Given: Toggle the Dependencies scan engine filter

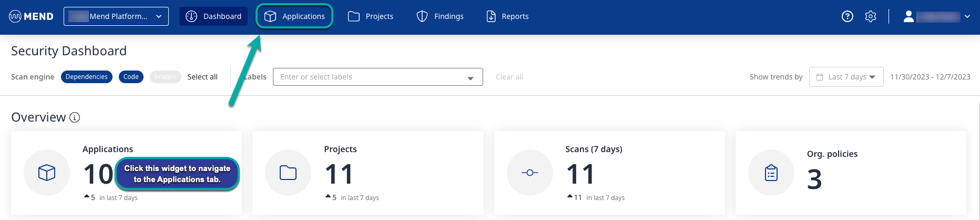Looking at the screenshot, I should click(x=87, y=77).
